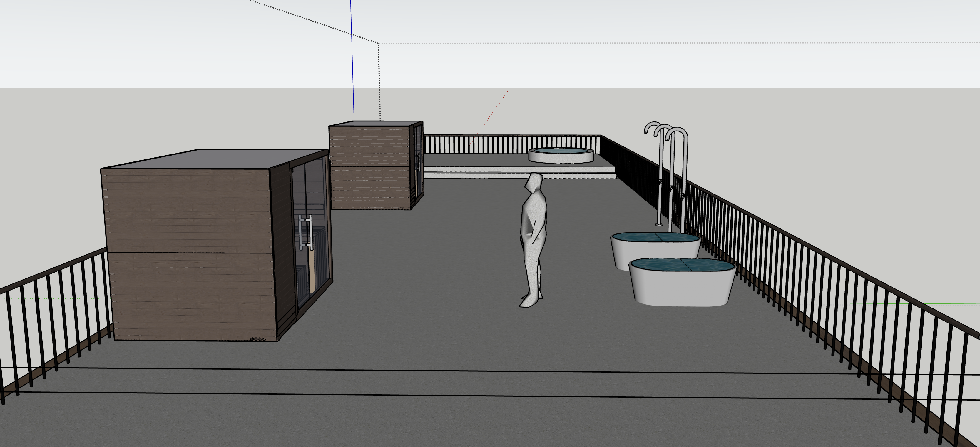The width and height of the screenshot is (980, 447).
Task: Click the blue vertical axis line
Action: [x=352, y=57]
